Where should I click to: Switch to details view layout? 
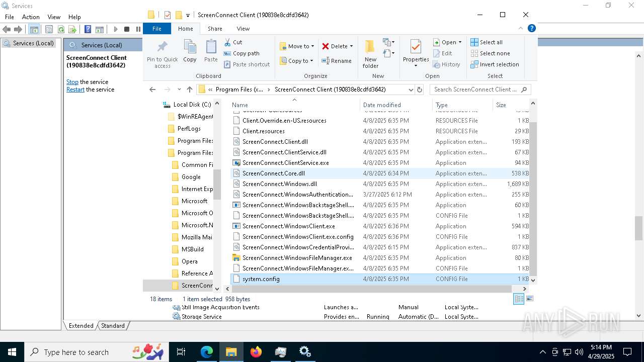[x=518, y=299]
